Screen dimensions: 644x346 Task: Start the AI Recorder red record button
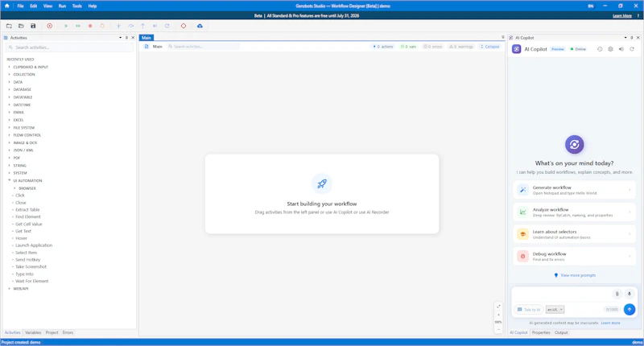pos(50,26)
